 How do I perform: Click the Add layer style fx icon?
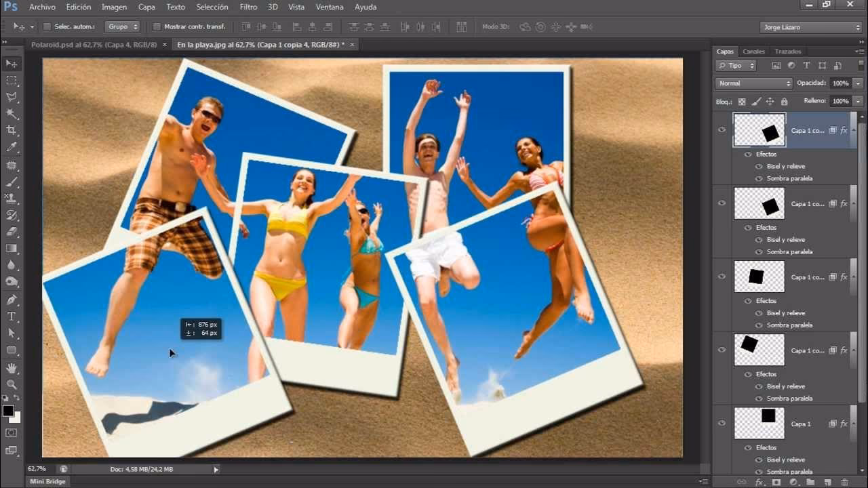tap(759, 481)
